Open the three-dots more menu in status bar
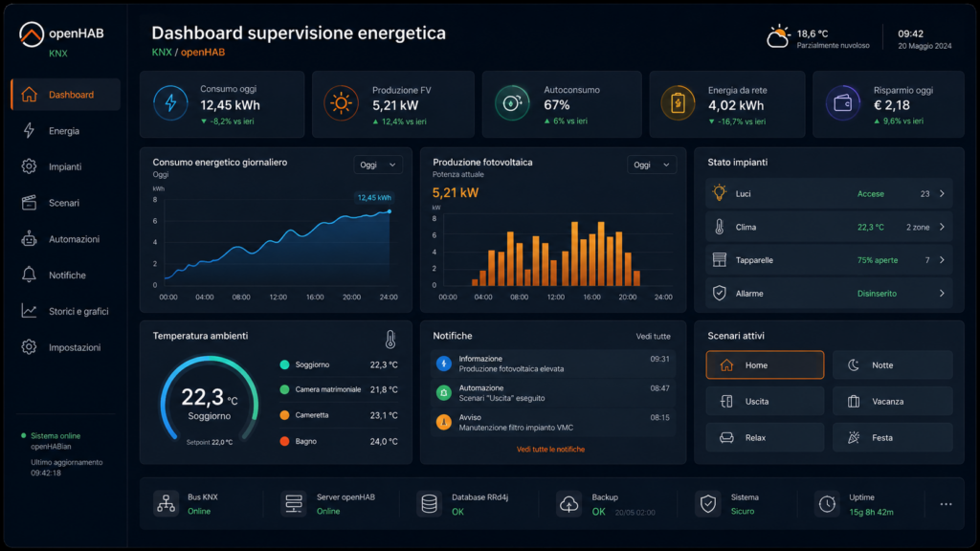 pos(946,504)
